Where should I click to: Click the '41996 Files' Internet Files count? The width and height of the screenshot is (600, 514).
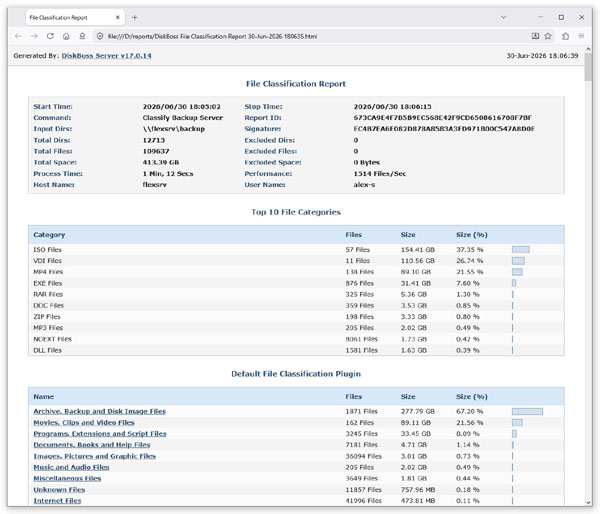(364, 501)
